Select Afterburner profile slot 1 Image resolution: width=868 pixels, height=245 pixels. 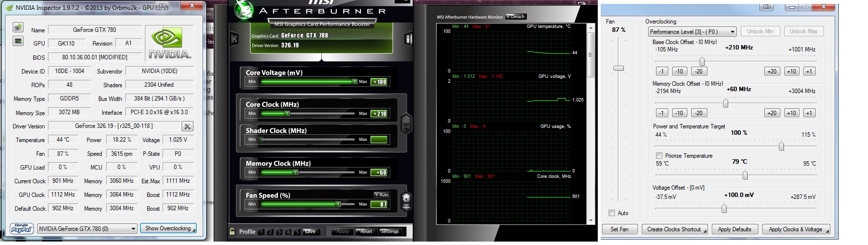tap(261, 232)
